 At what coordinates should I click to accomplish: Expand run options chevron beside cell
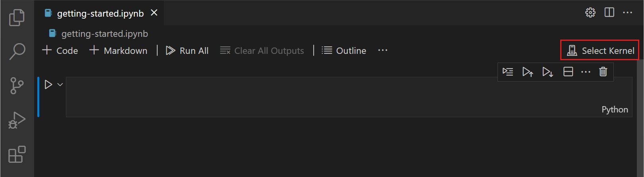[60, 84]
